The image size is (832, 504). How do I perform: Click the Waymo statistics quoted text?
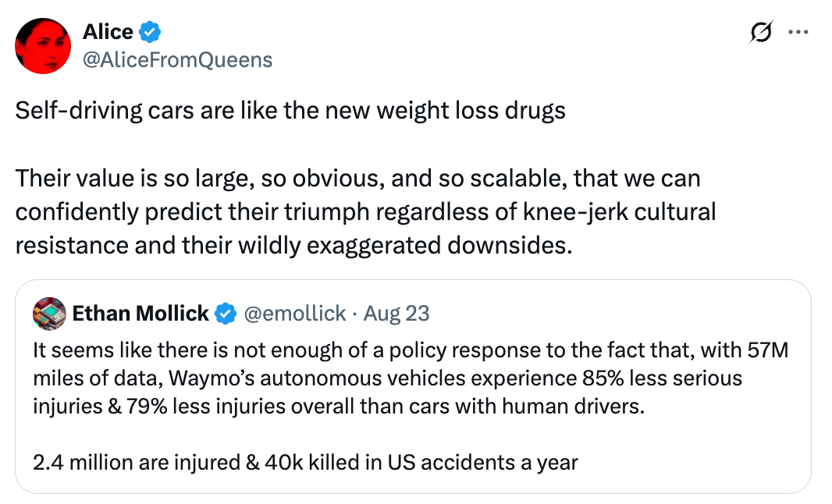pyautogui.click(x=390, y=379)
